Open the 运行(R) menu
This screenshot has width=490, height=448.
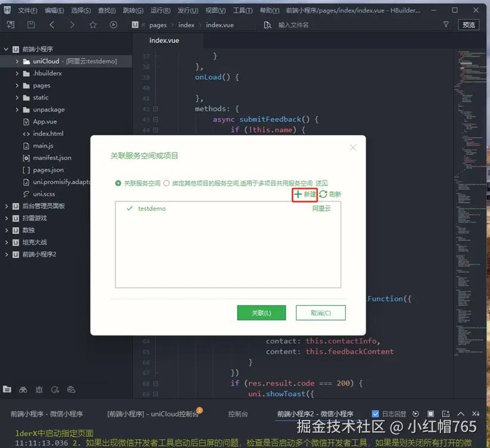[x=161, y=10]
